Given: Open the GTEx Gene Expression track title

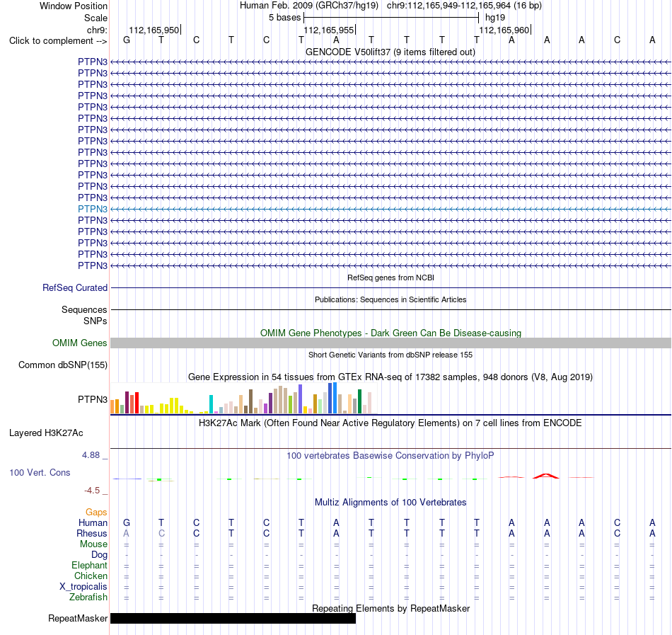Looking at the screenshot, I should click(390, 377).
